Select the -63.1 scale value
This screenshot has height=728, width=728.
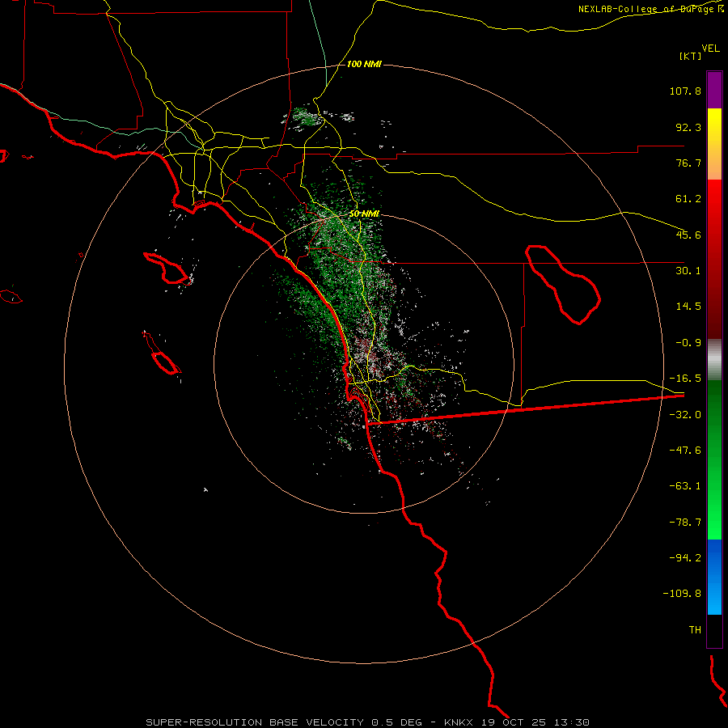point(685,486)
